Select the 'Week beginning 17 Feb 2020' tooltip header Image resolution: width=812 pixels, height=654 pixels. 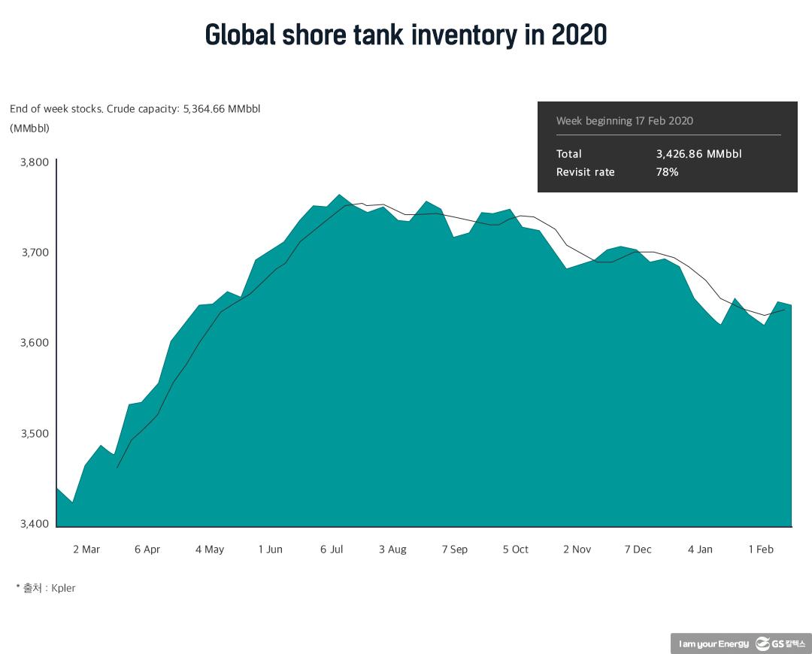624,121
